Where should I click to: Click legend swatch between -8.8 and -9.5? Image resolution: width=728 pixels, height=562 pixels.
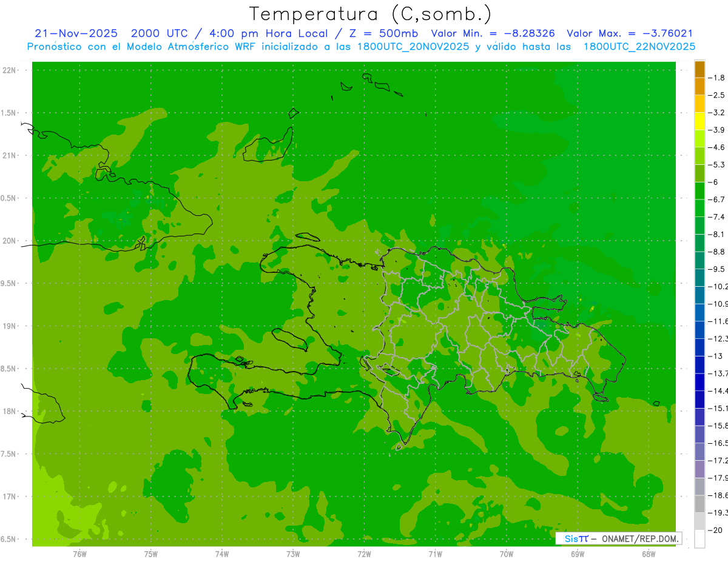click(x=699, y=261)
